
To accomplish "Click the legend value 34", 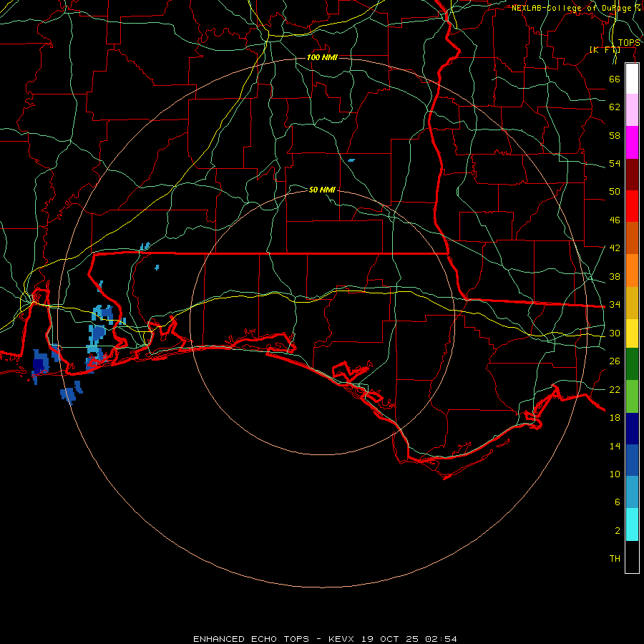I will 615,305.
